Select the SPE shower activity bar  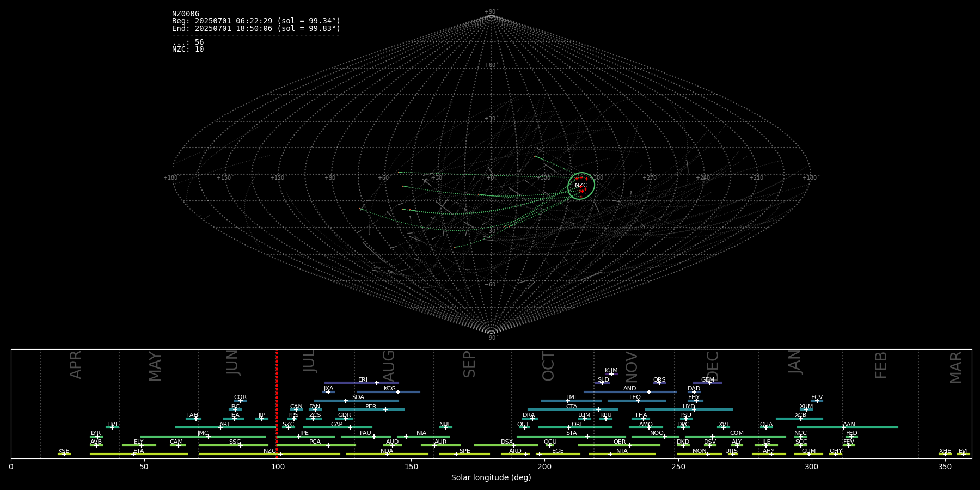click(464, 454)
